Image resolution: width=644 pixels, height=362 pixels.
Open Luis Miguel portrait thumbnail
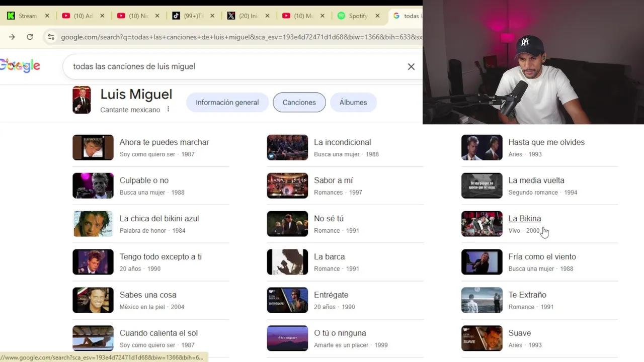point(82,100)
